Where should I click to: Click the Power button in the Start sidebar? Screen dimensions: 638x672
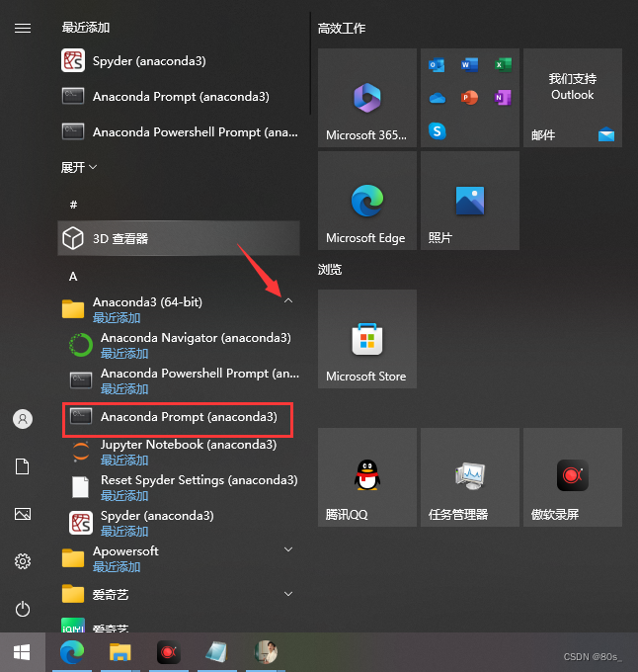(23, 609)
